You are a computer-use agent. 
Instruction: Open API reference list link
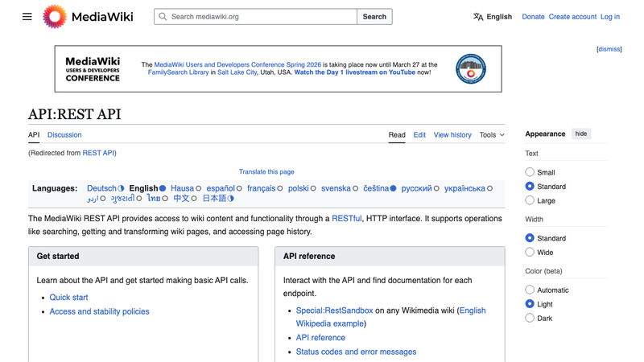[320, 338]
